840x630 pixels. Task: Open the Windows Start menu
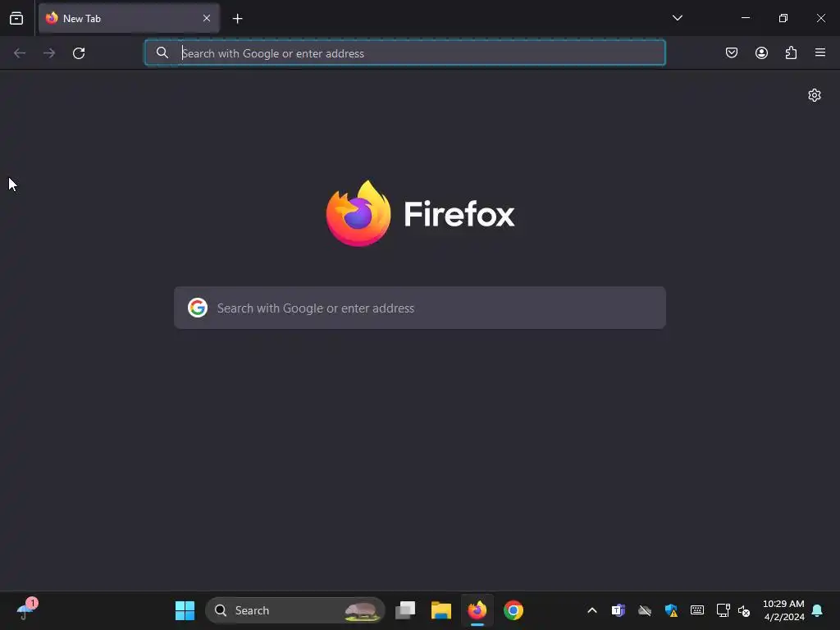(185, 610)
